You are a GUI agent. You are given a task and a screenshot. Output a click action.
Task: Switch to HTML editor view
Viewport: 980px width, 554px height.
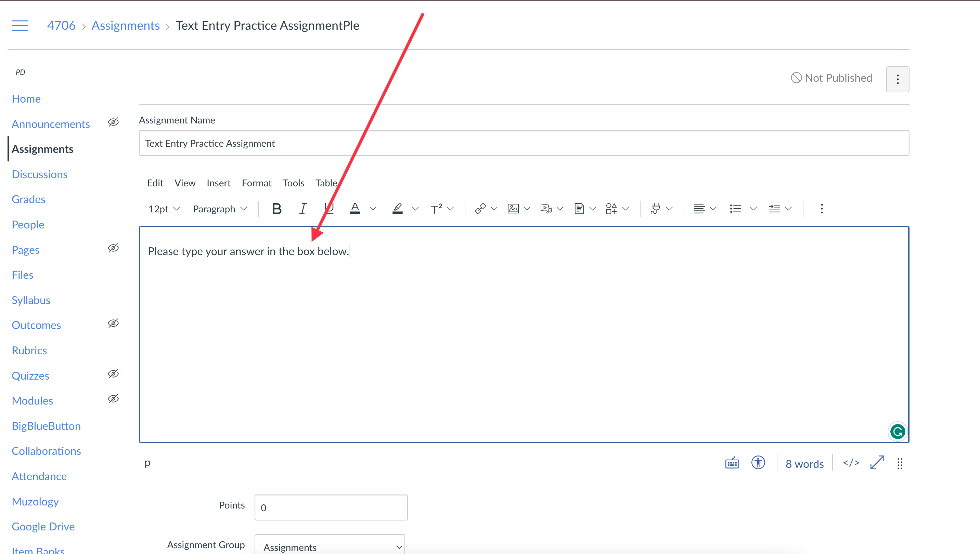point(851,463)
